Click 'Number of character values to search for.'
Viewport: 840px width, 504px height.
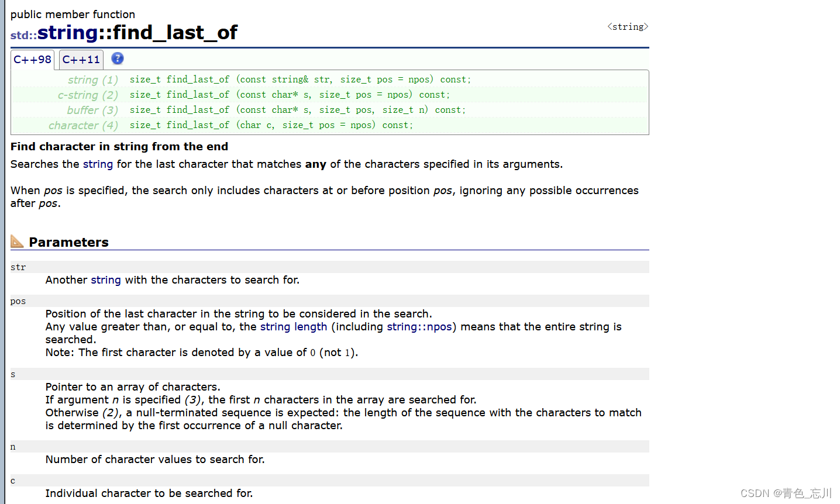tap(155, 460)
